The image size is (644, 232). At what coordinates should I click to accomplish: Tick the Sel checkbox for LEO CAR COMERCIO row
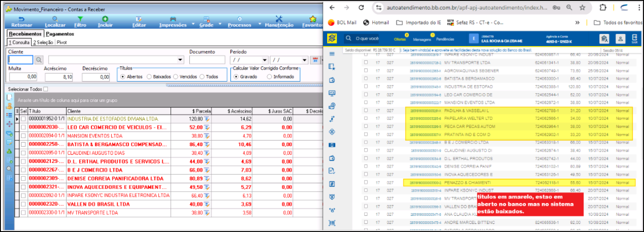pos(23,127)
